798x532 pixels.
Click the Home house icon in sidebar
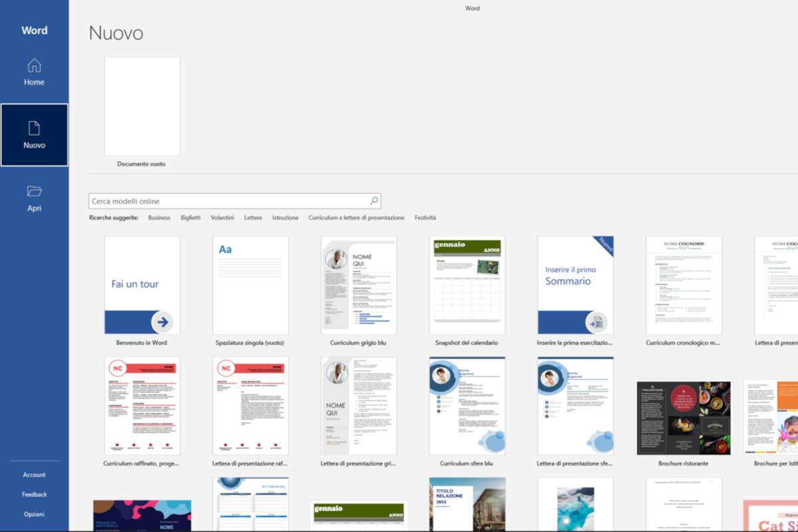click(34, 65)
